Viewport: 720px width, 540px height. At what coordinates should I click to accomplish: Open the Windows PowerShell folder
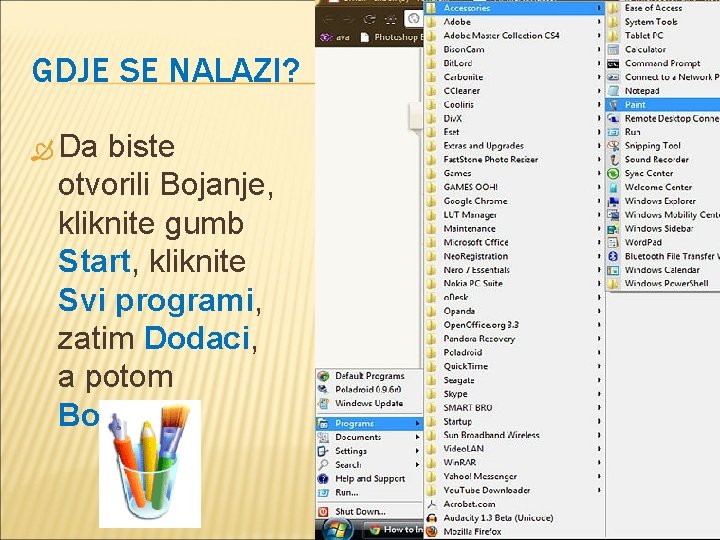[663, 284]
